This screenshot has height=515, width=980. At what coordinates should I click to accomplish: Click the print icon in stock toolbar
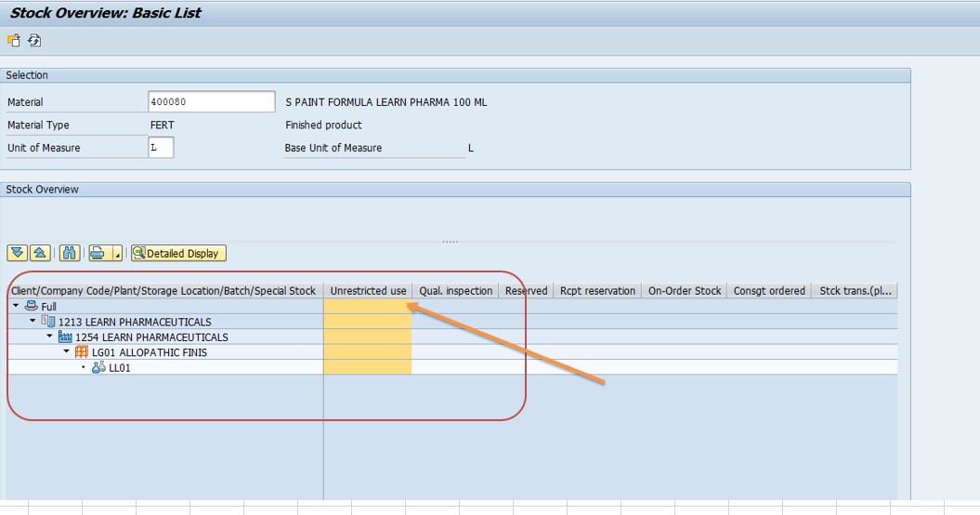tap(98, 253)
